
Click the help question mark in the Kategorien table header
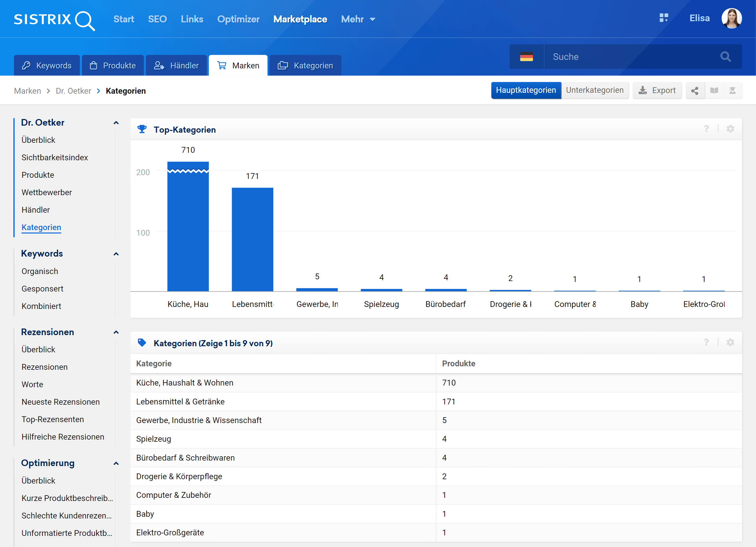[706, 342]
